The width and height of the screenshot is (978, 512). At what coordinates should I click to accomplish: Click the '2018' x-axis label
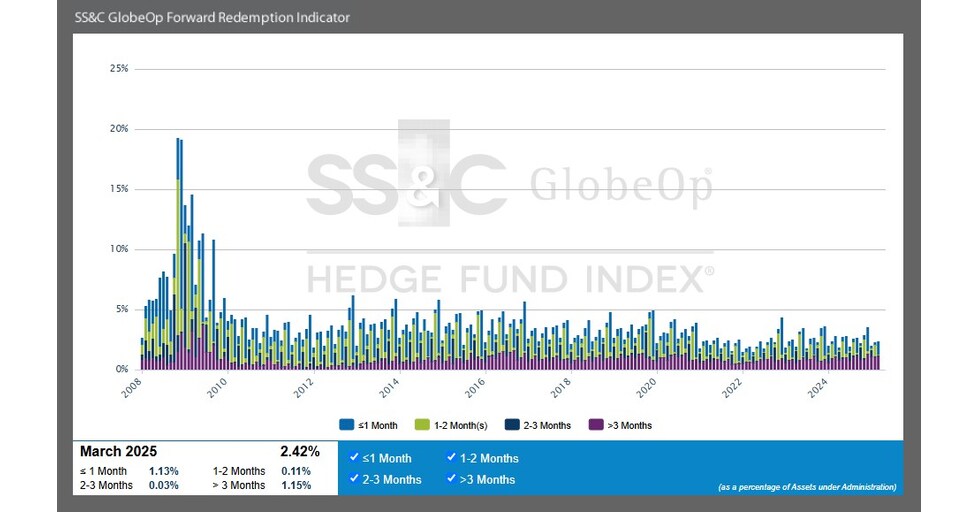(x=561, y=389)
